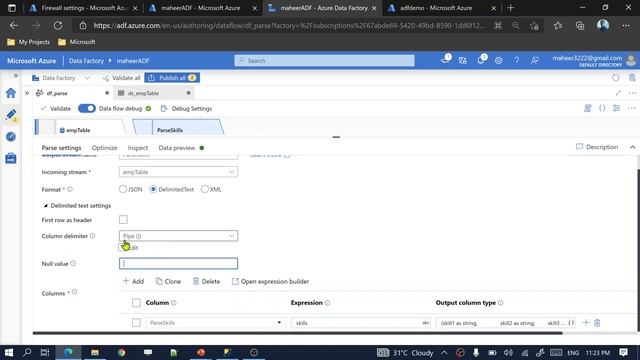Click the expand canvas diagonal arrow icon
The width and height of the screenshot is (640, 360).
618,93
